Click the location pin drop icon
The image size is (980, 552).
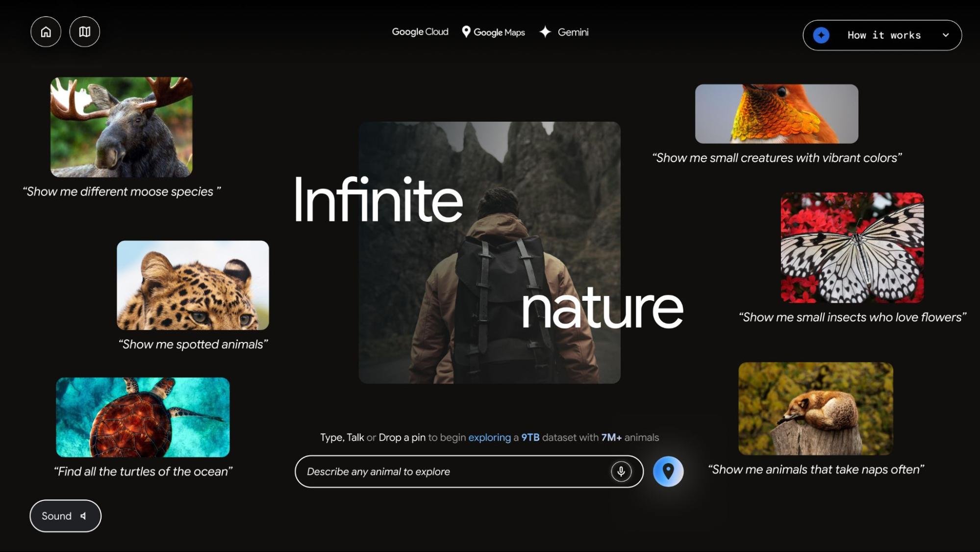[x=668, y=471]
